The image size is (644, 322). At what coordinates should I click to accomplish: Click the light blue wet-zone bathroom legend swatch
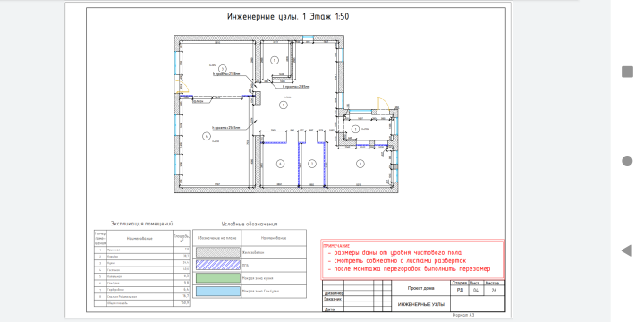(218, 292)
